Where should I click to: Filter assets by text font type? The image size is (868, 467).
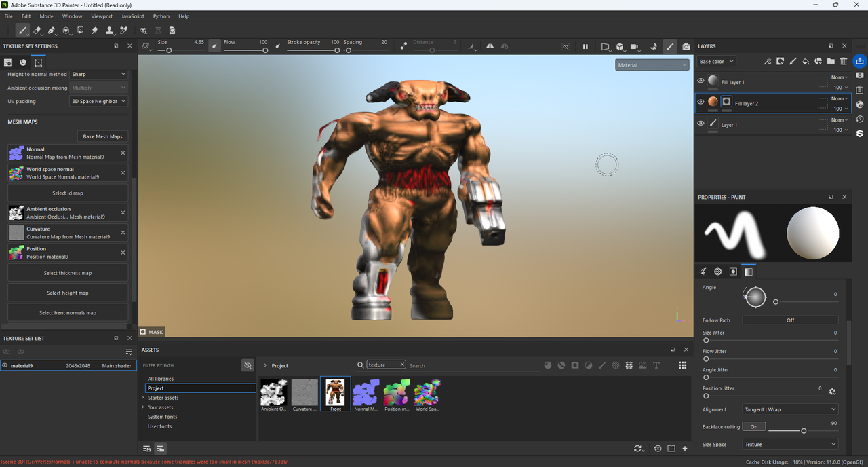[656, 365]
